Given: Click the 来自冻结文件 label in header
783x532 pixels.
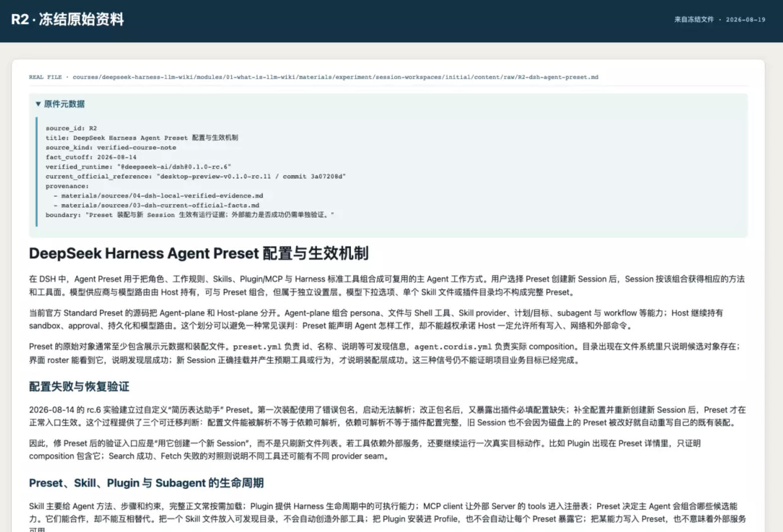Looking at the screenshot, I should [x=694, y=19].
